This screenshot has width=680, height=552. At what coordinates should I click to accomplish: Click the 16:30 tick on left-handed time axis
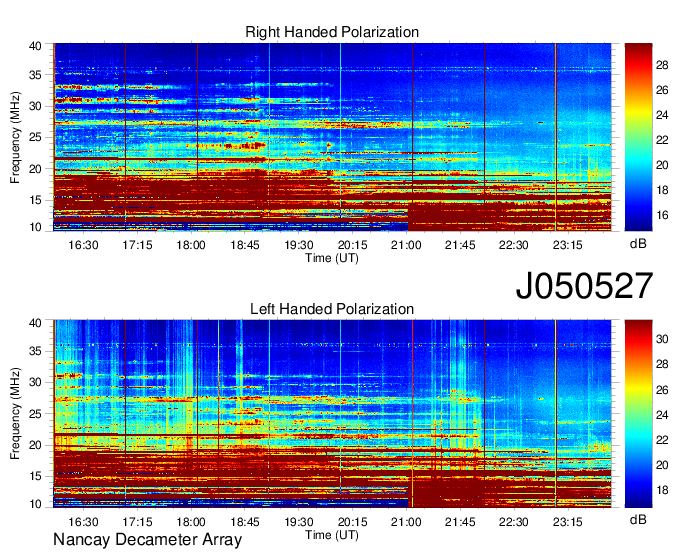click(83, 522)
